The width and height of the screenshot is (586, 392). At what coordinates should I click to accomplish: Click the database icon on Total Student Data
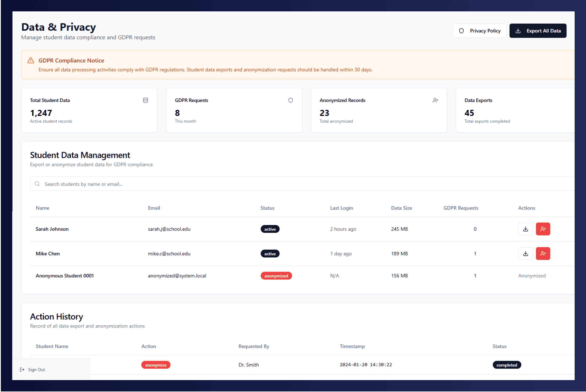coord(145,100)
